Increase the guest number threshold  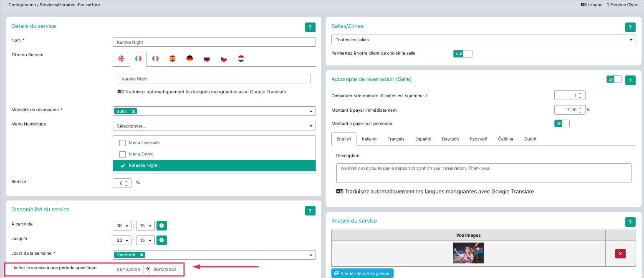pyautogui.click(x=580, y=93)
